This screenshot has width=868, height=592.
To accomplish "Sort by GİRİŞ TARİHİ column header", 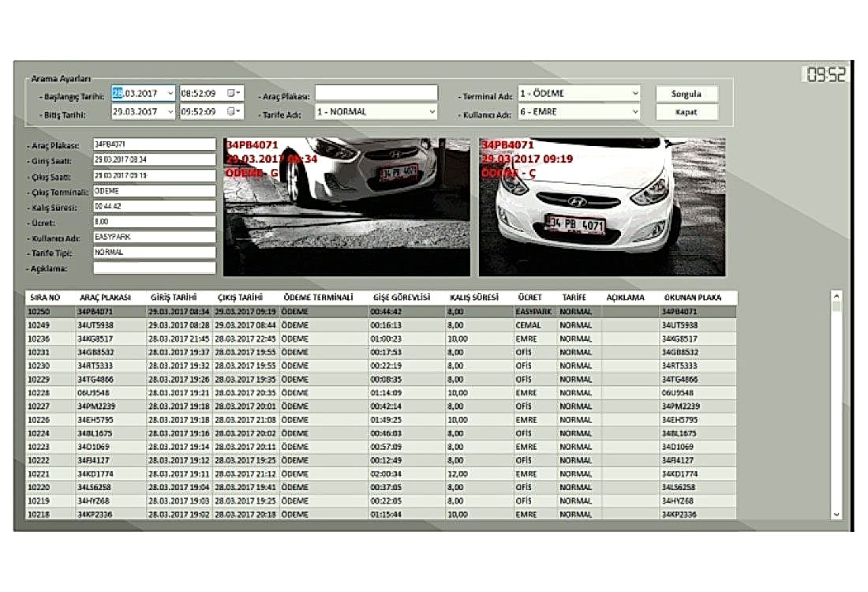I will coord(174,298).
